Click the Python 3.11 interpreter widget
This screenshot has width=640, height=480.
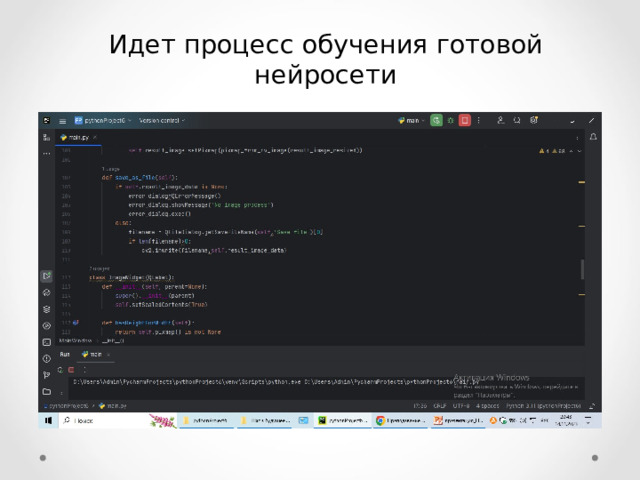coord(543,406)
